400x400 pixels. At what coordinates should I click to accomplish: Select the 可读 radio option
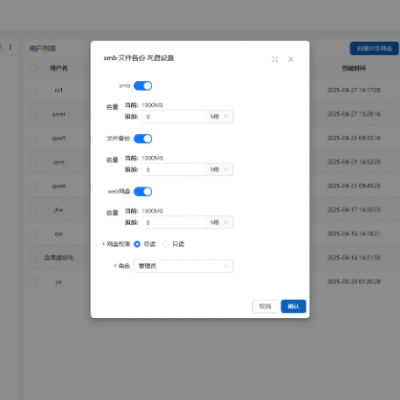(x=137, y=244)
